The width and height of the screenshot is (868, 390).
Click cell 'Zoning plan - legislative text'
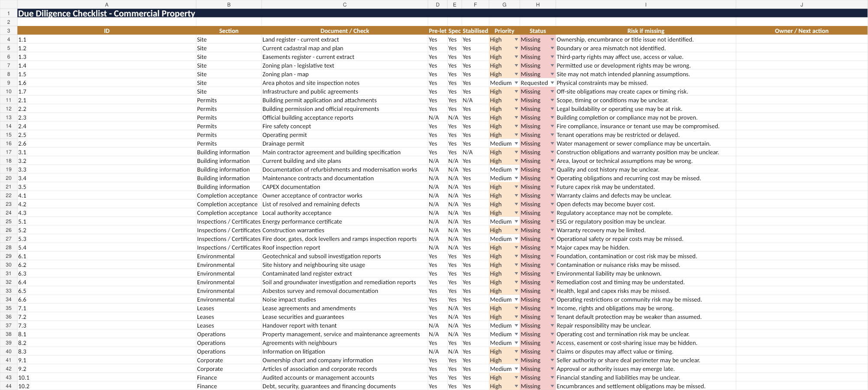[x=345, y=65]
